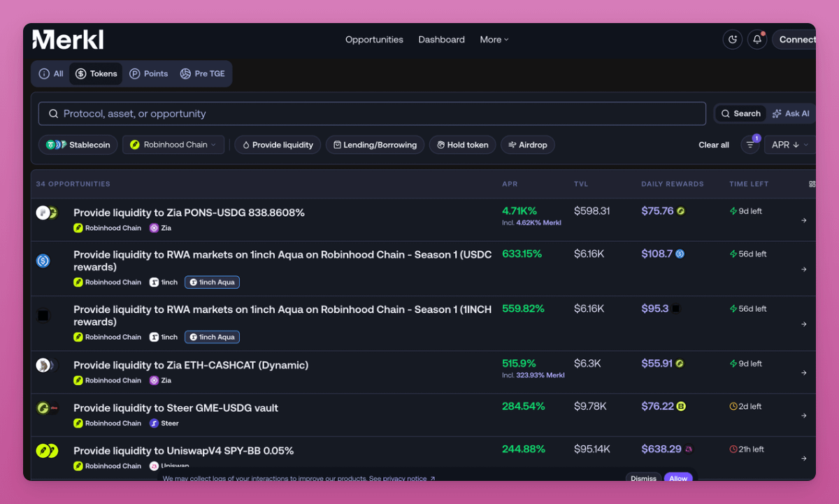Open Steer GME-USDG vault opportunity

click(175, 408)
